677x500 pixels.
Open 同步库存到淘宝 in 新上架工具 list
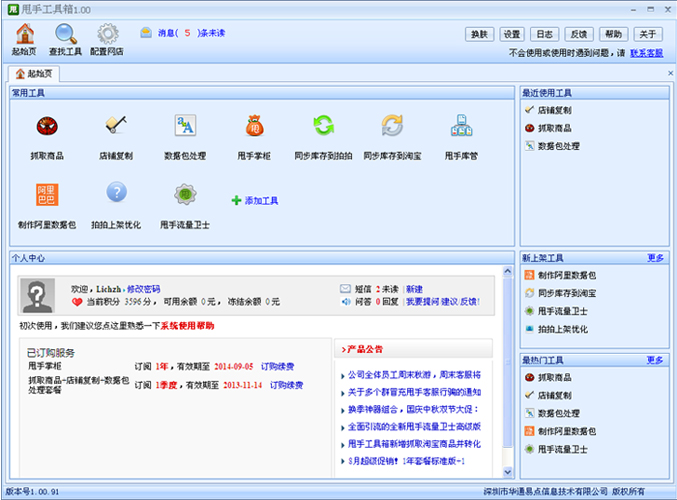point(566,293)
